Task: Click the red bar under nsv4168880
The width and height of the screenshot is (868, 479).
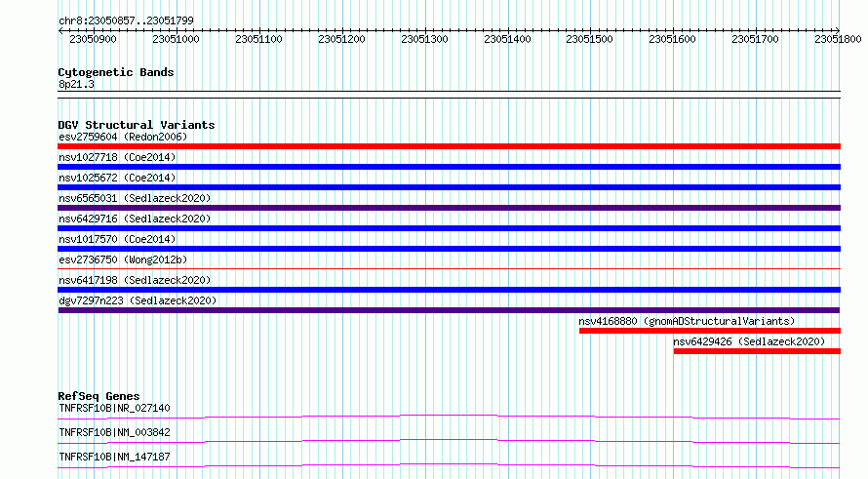Action: click(x=710, y=331)
